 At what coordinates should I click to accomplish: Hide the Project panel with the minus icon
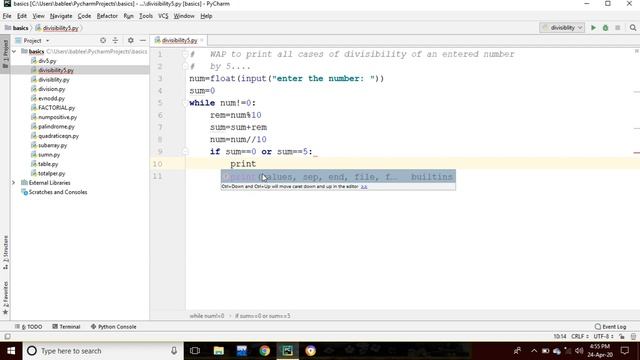[142, 40]
